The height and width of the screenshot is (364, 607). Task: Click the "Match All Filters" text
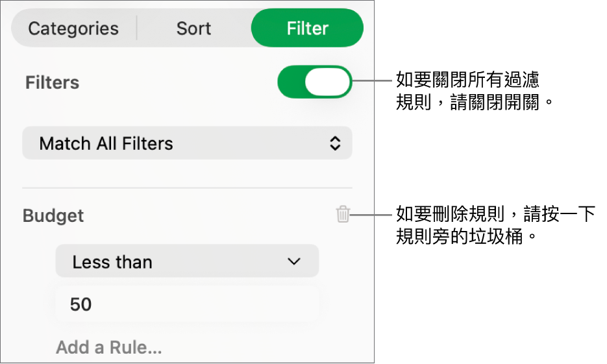[x=106, y=143]
